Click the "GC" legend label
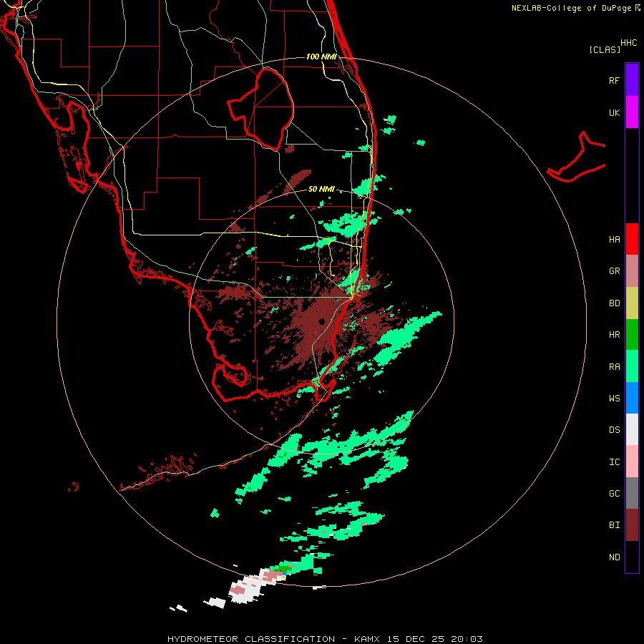The image size is (644, 644). (x=614, y=494)
